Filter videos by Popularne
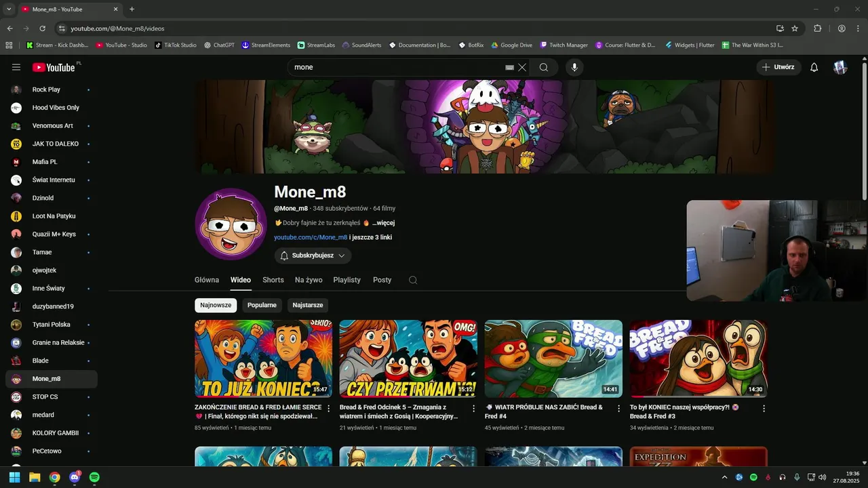Screen dimensions: 868x488 point(262,305)
